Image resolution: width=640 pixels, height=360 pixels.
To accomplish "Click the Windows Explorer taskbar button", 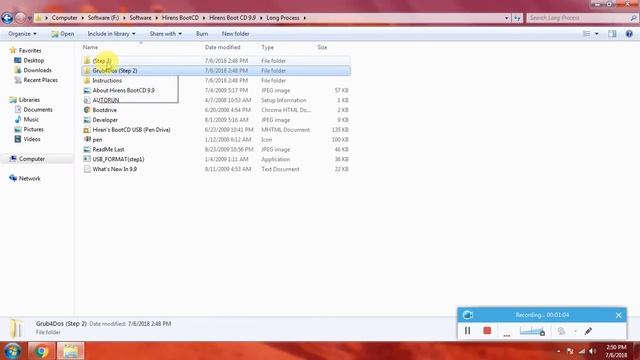I will click(x=70, y=351).
